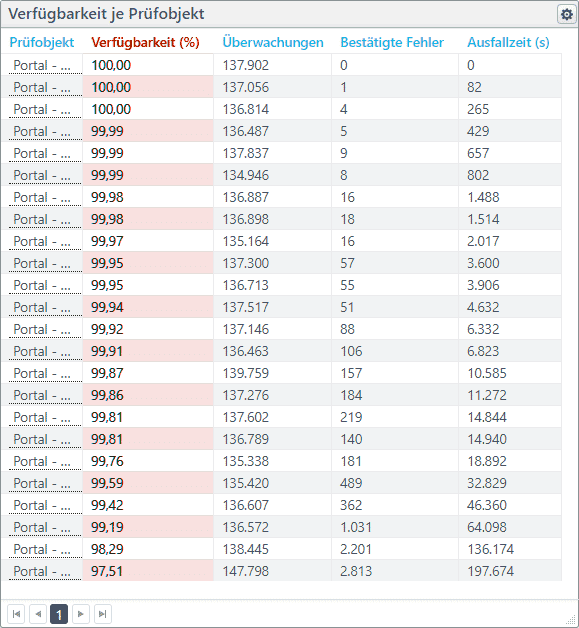Open the Portal link with 137.902 Überwachungen
Image resolution: width=579 pixels, height=628 pixels.
[42, 65]
